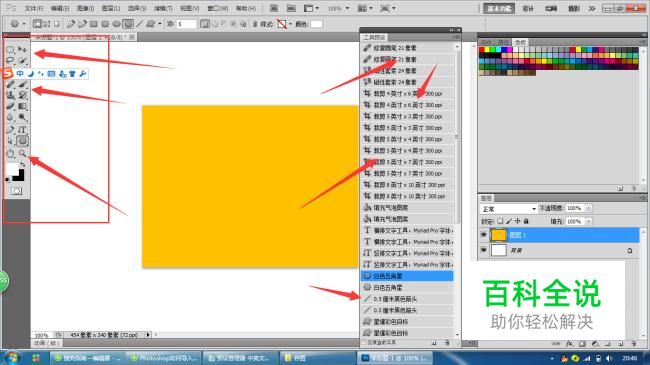Select the Clone Stamp tool
The height and width of the screenshot is (365, 650).
click(x=10, y=95)
